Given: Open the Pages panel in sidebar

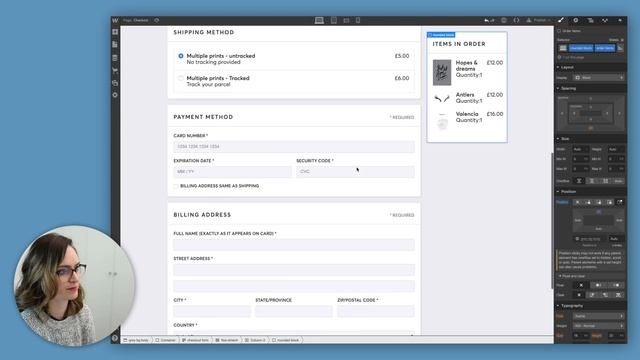Looking at the screenshot, I should point(115,44).
